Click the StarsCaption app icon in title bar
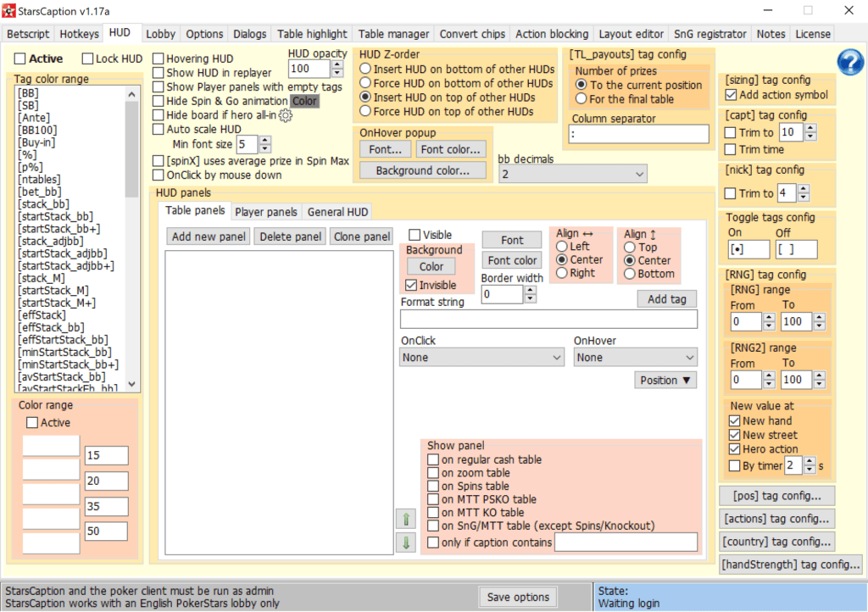This screenshot has height=612, width=868. [x=8, y=10]
